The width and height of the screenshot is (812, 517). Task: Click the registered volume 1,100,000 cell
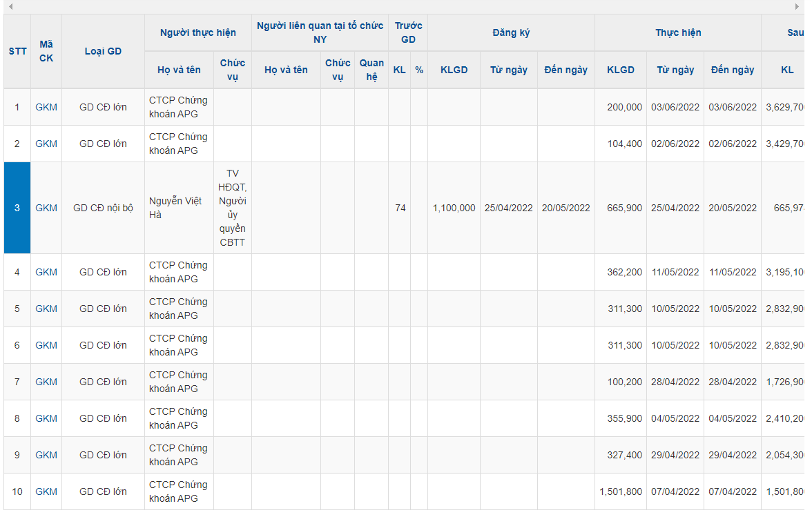click(x=454, y=208)
